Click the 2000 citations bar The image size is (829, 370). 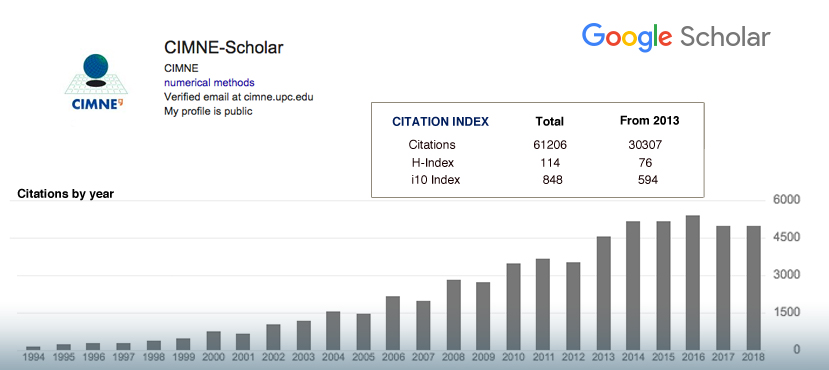(x=214, y=341)
